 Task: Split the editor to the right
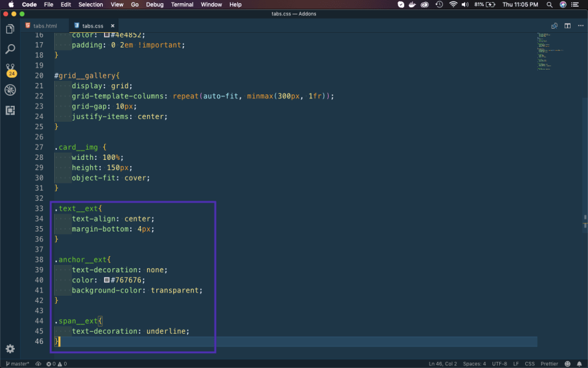tap(567, 26)
